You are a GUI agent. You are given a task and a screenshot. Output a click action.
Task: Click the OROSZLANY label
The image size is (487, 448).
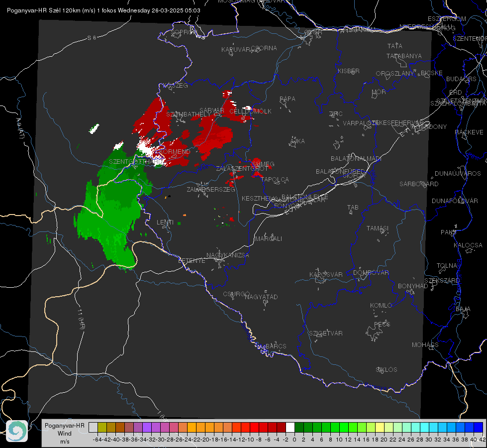pos(395,74)
